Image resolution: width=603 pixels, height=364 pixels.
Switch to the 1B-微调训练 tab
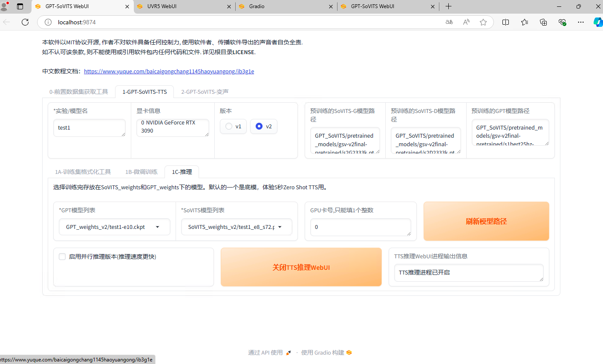pyautogui.click(x=141, y=172)
